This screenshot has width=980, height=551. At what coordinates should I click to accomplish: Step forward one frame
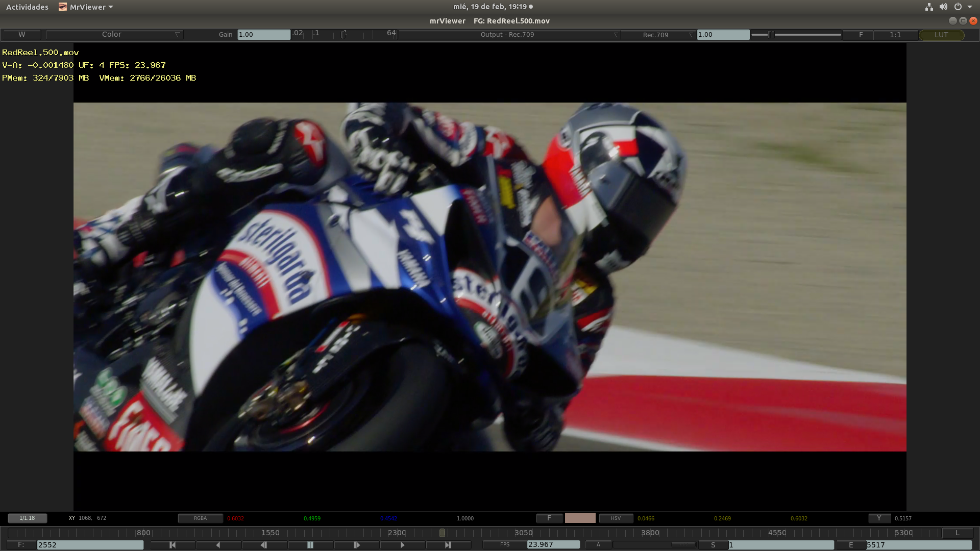point(356,545)
